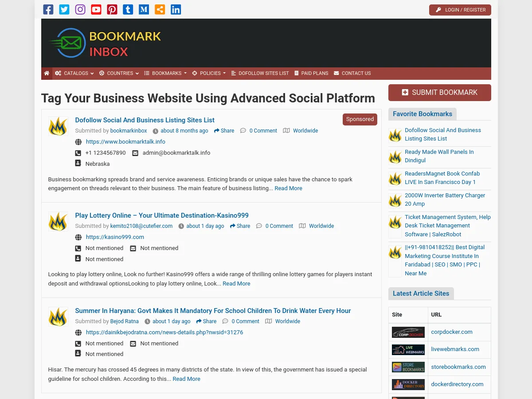Open the Paid Plans menu item
Screen dimensions: 532x399
point(311,73)
